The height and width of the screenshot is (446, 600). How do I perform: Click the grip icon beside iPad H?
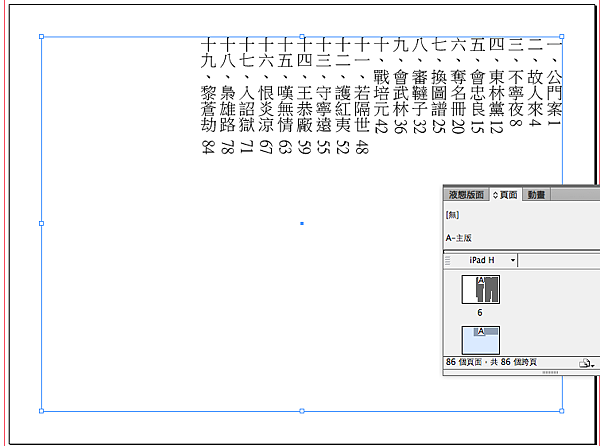coord(447,260)
